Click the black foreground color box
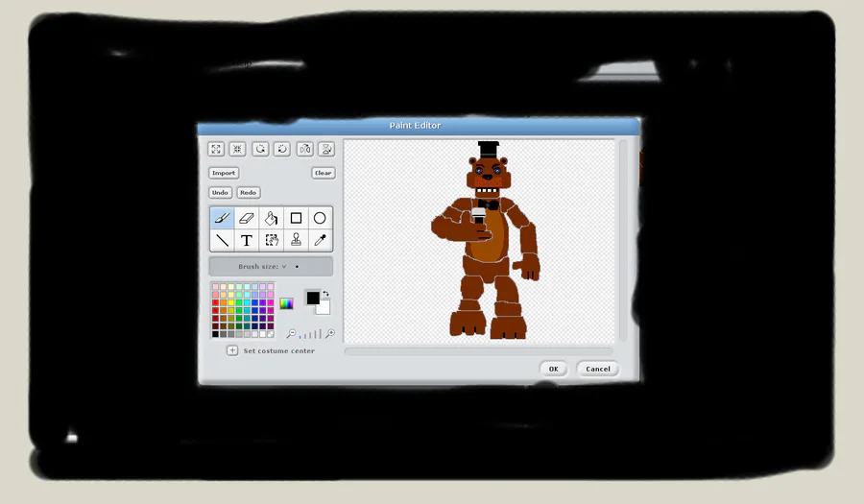Viewport: 864px width, 504px height. [312, 298]
